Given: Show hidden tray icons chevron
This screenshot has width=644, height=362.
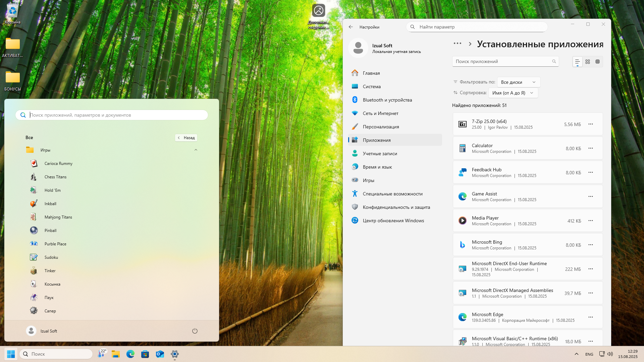Looking at the screenshot, I should pos(577,354).
